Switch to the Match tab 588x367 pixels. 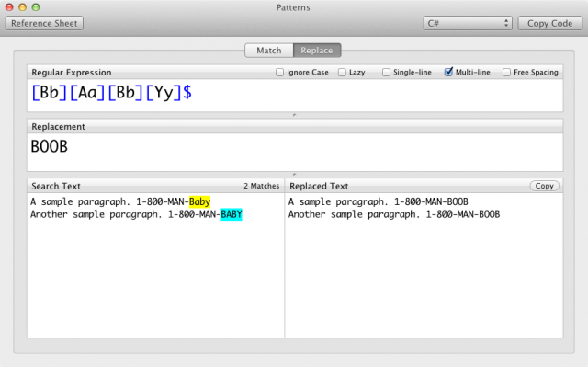coord(269,51)
